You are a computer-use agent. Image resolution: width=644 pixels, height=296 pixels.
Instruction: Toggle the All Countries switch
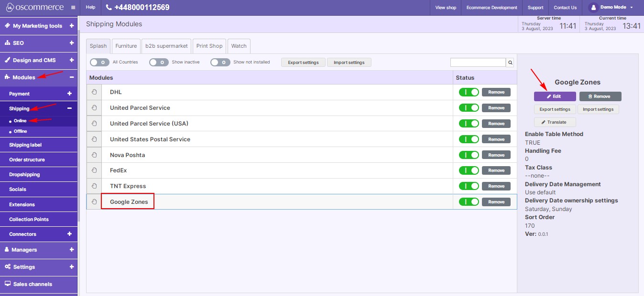tap(99, 62)
